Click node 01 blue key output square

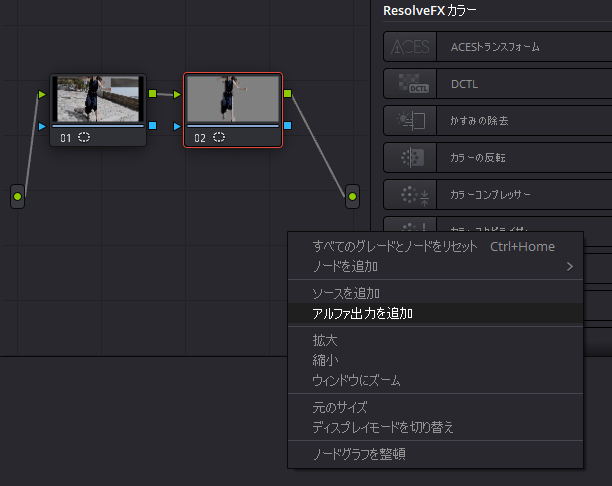pos(153,125)
